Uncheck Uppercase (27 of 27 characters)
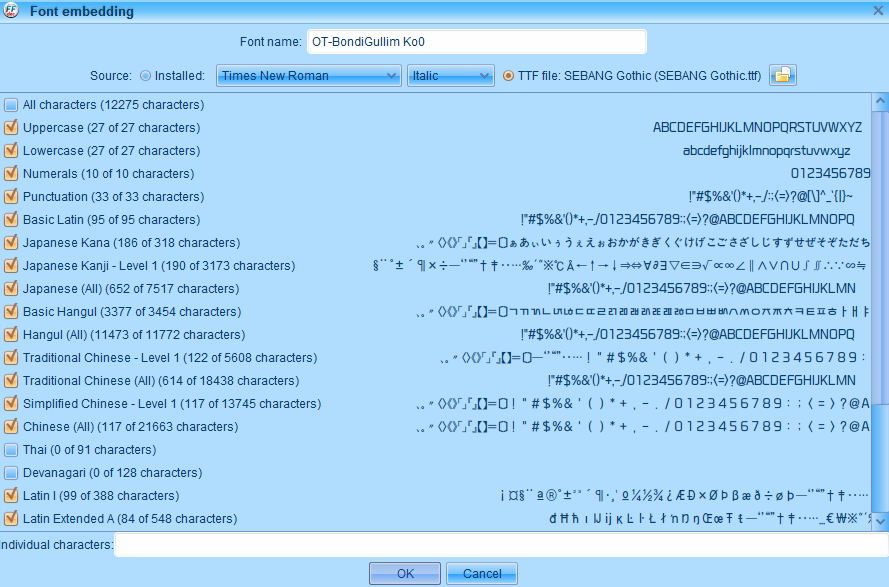This screenshot has width=889, height=587. [x=11, y=128]
